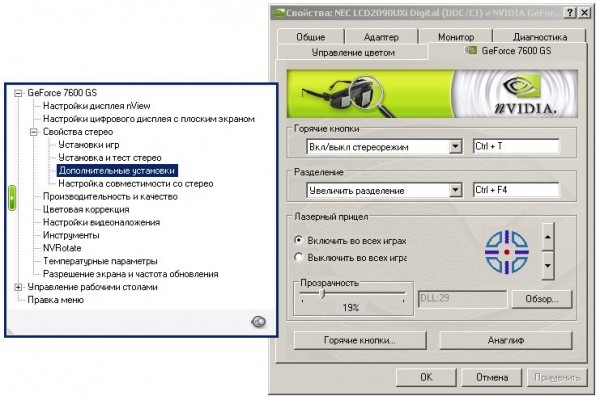The image size is (600, 400).
Task: Click the '19%' transparency value
Action: tap(351, 307)
